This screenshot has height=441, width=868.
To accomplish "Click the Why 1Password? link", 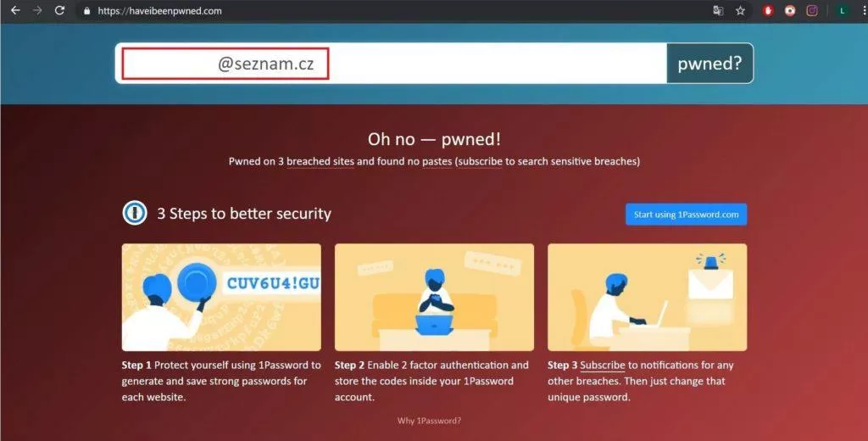I will tap(429, 421).
